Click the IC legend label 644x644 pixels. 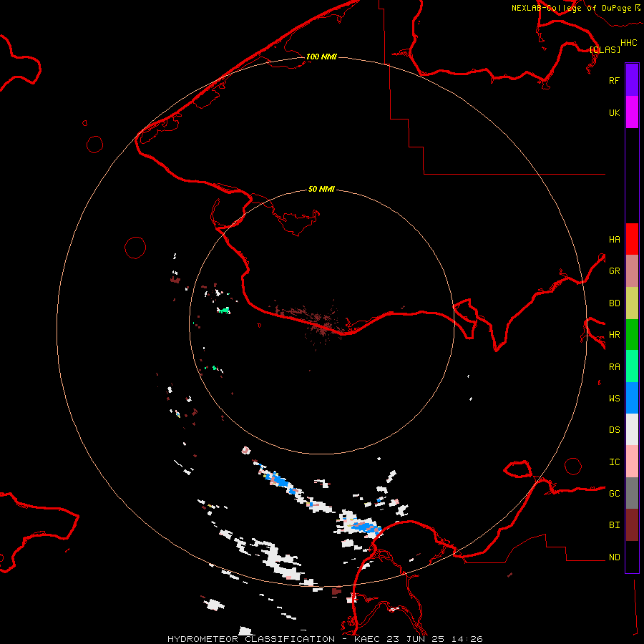point(614,462)
